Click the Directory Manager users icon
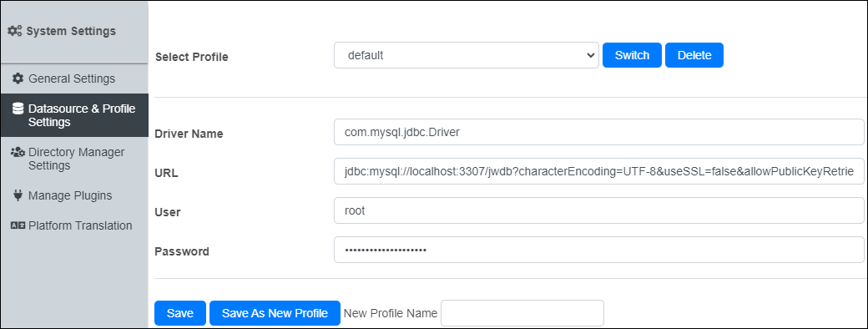The image size is (868, 329). point(18,152)
